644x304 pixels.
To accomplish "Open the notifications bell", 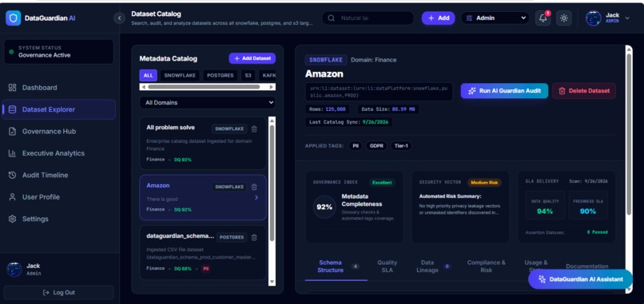I will click(x=543, y=18).
